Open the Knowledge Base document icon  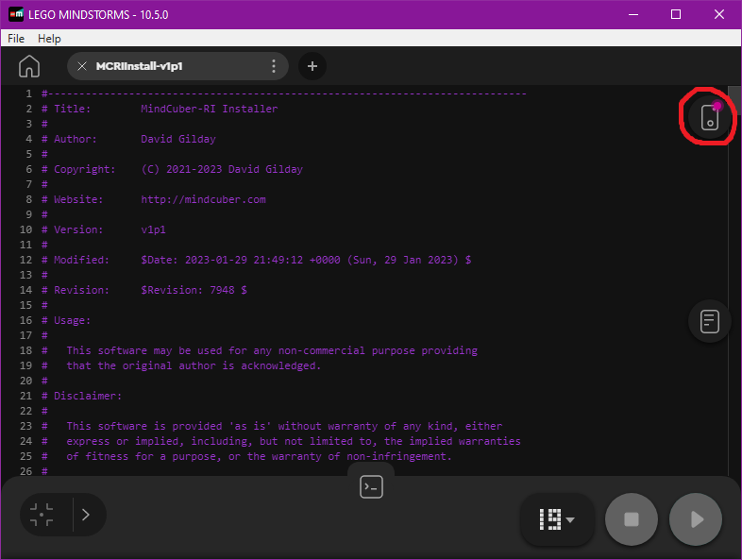710,321
